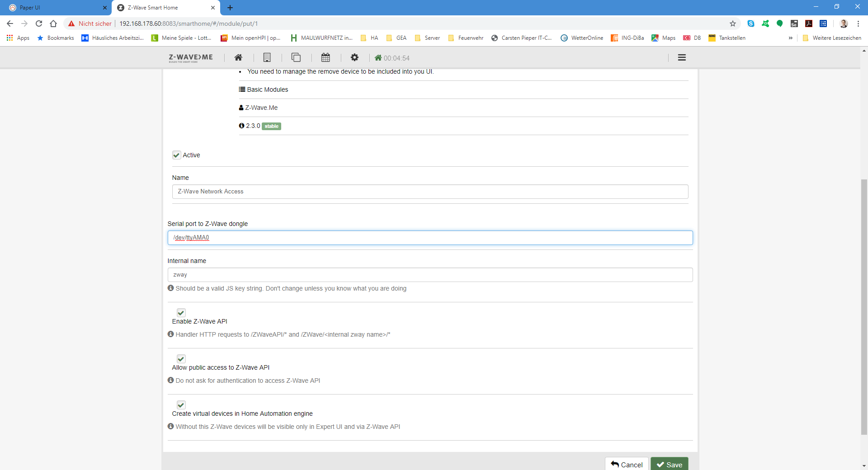Click the browser forward arrow
The height and width of the screenshot is (470, 868).
click(24, 23)
